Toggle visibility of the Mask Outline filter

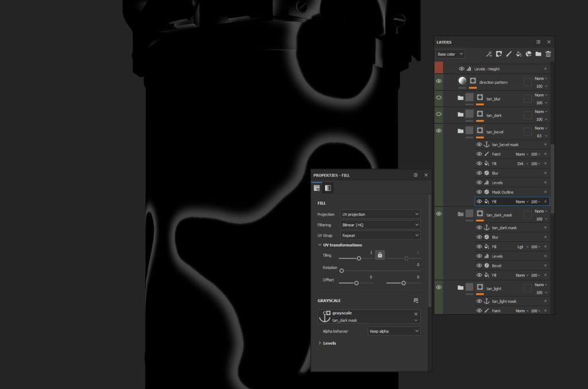tap(479, 192)
